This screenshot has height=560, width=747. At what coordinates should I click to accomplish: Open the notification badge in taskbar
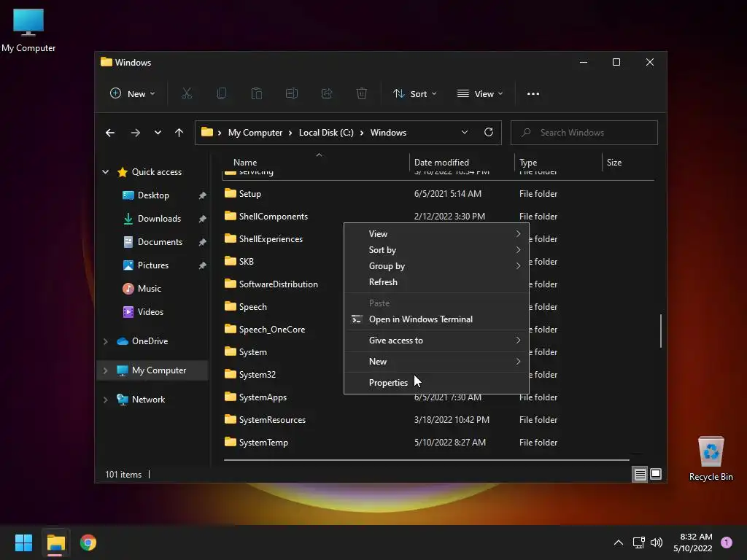[x=727, y=542]
